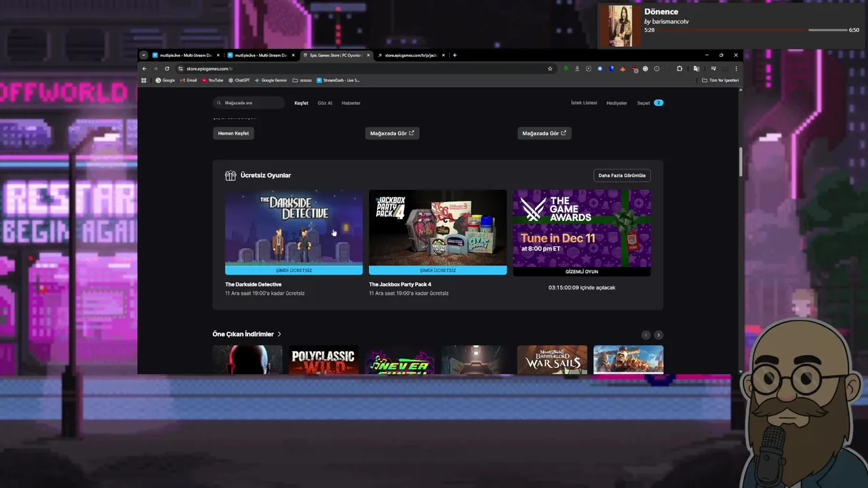Click the "GİZEMLİ OYUN" label

[582, 271]
